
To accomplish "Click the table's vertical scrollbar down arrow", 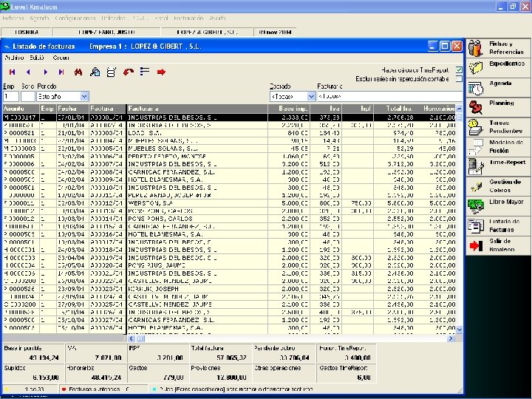I will [460, 329].
